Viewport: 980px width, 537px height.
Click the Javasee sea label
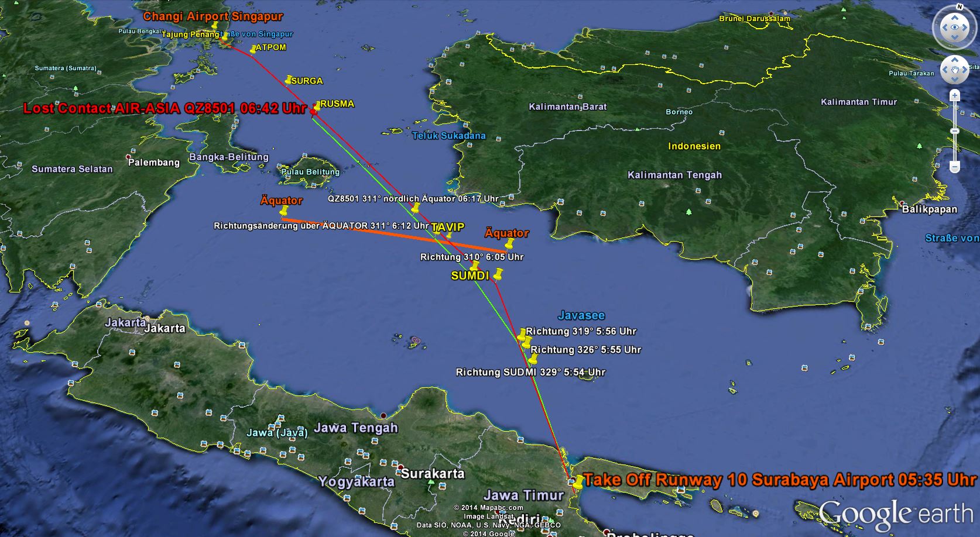(x=581, y=315)
